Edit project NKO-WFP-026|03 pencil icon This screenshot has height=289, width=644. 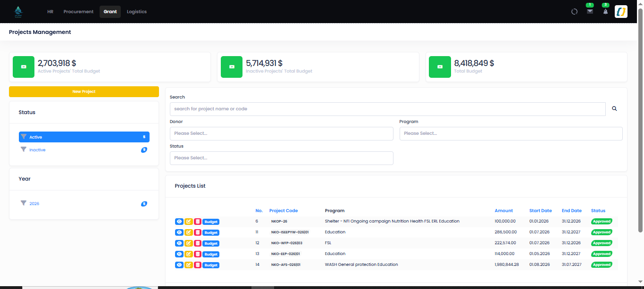pyautogui.click(x=189, y=243)
